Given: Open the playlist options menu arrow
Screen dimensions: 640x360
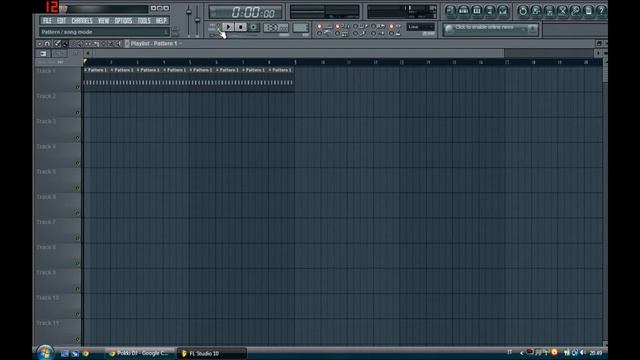Looking at the screenshot, I should point(40,43).
